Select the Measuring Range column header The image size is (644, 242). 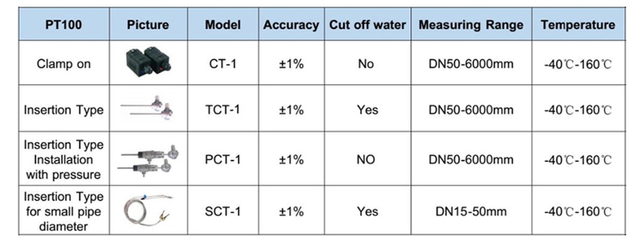471,25
